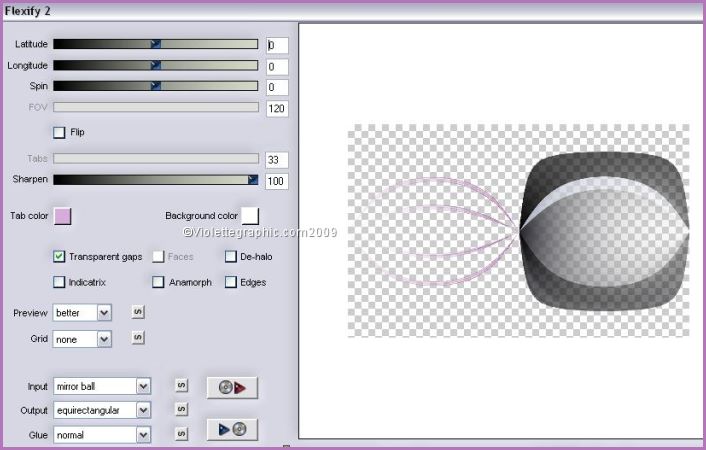Turn on the Indicatrix option
Image resolution: width=706 pixels, height=450 pixels.
tap(59, 282)
